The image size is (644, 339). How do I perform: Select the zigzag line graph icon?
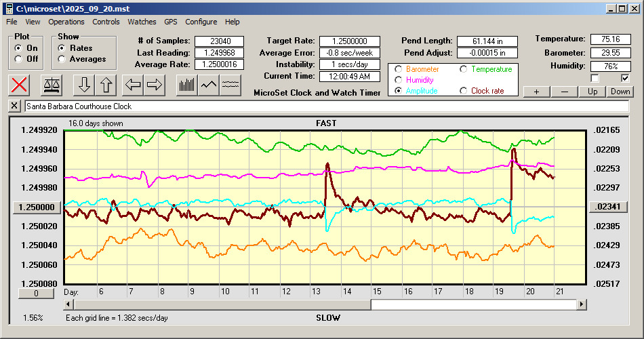pos(209,85)
